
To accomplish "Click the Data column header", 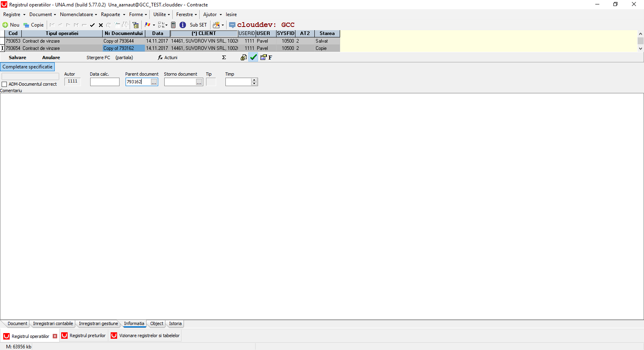I will click(157, 33).
